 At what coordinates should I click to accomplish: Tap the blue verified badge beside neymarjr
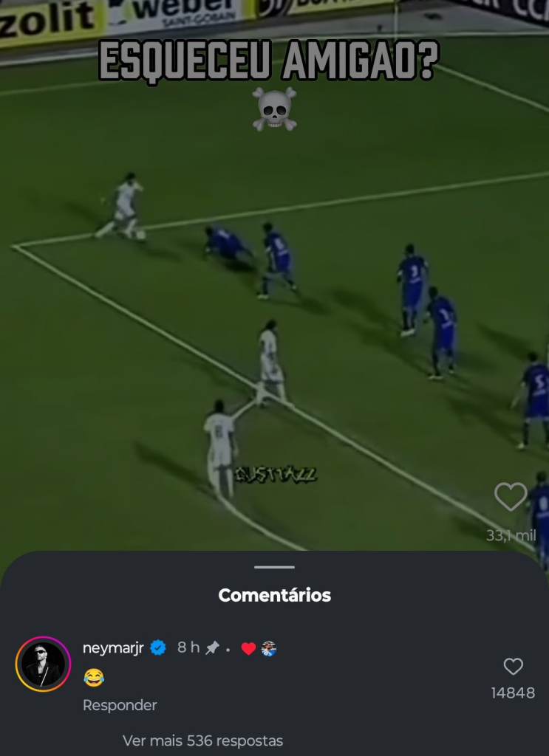158,647
